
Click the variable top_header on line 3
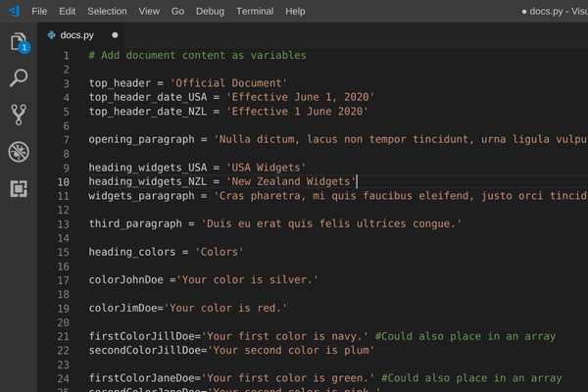click(x=120, y=83)
